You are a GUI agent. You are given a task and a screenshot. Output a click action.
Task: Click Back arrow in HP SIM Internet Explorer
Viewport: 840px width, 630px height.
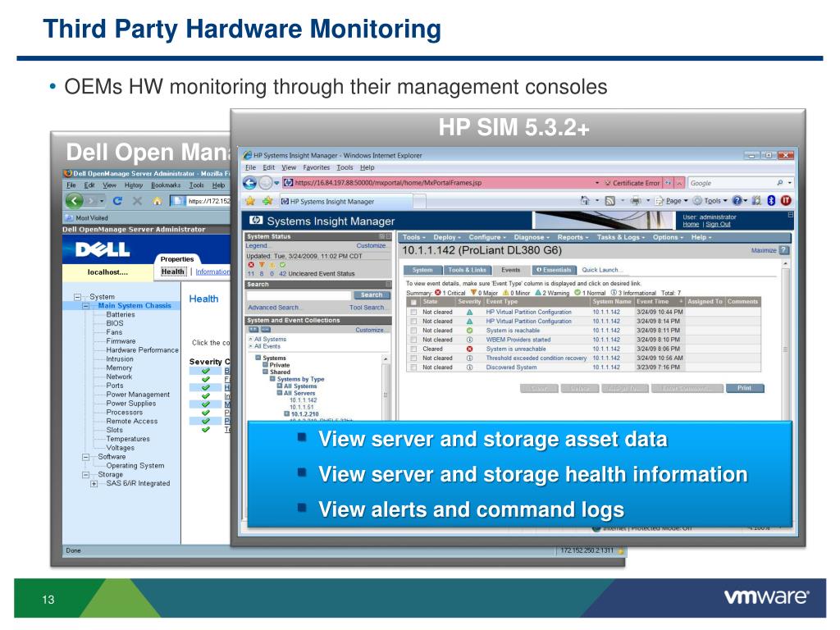tap(249, 183)
